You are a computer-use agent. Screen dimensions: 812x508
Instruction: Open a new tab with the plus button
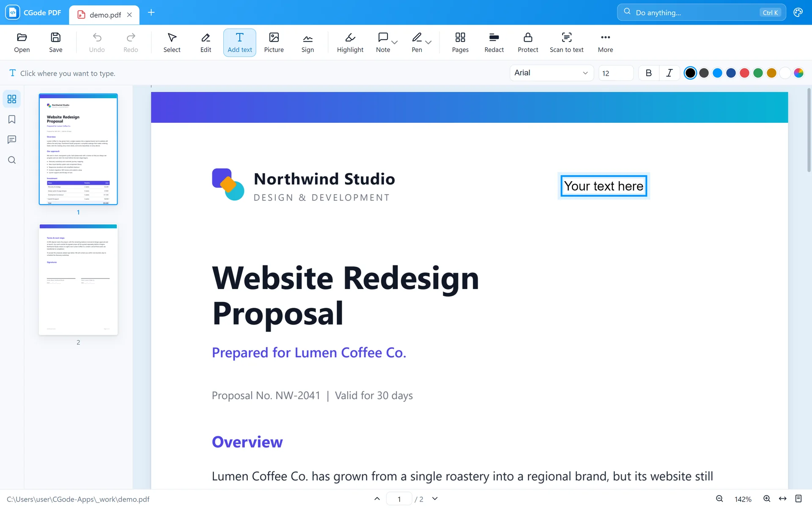click(151, 13)
